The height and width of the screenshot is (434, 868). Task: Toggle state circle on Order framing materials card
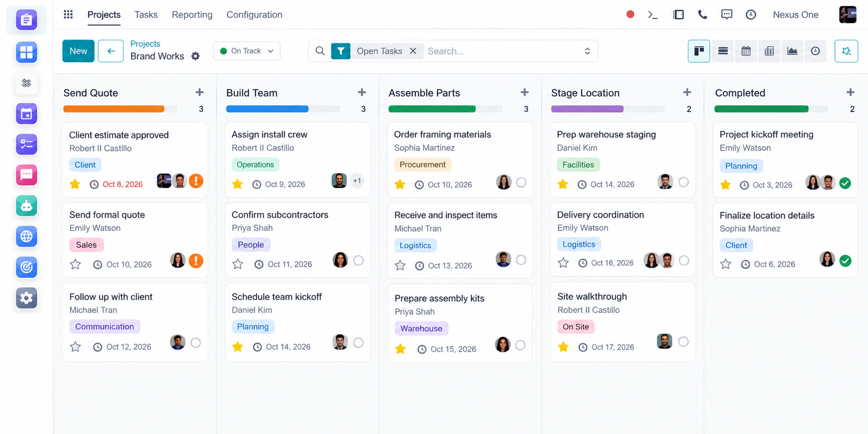[x=521, y=183]
